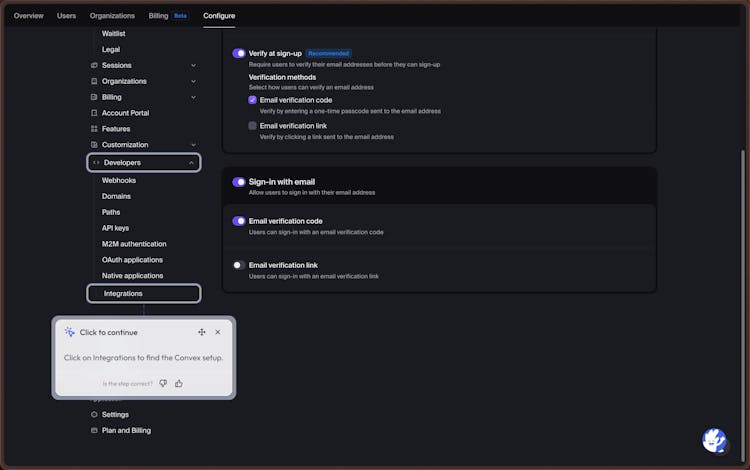Open the Users tab
750x470 pixels.
[x=66, y=16]
